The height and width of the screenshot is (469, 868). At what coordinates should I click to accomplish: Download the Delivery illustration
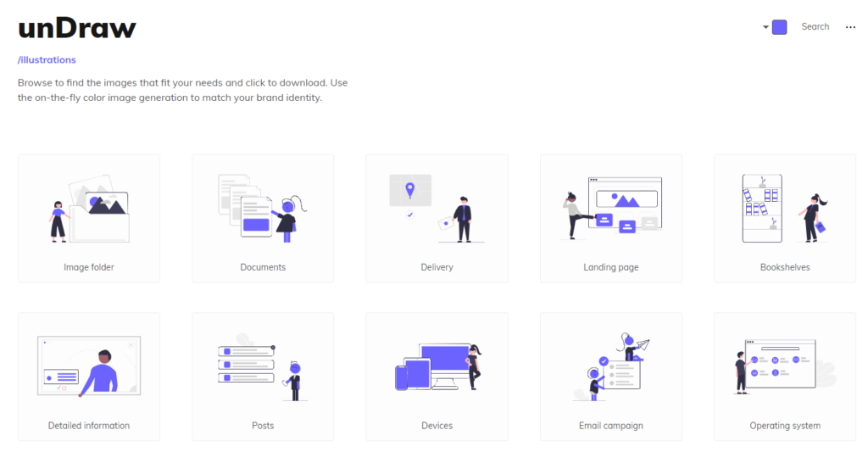coord(437,209)
